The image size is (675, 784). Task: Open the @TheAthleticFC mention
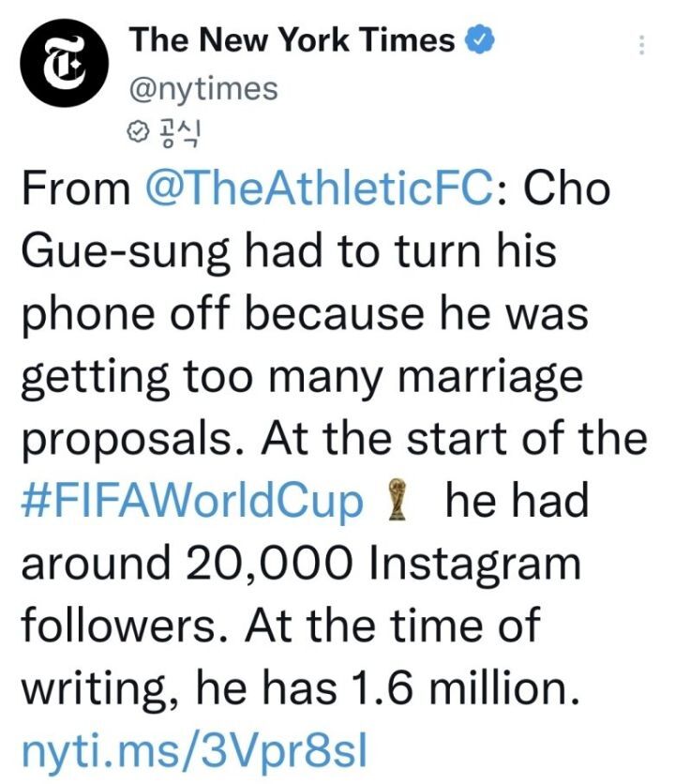tap(319, 189)
